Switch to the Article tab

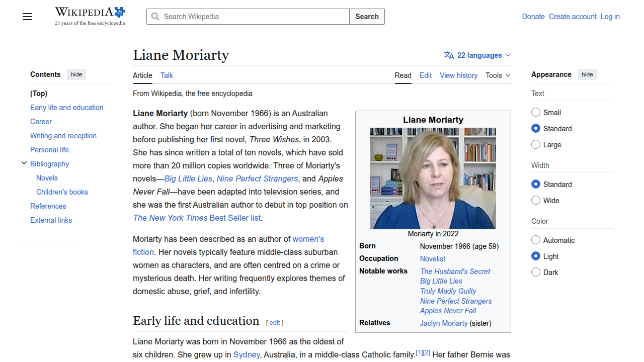click(x=142, y=75)
